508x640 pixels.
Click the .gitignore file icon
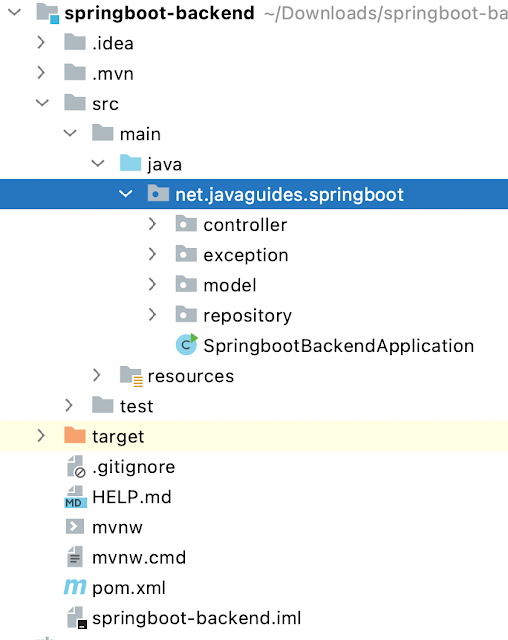76,466
